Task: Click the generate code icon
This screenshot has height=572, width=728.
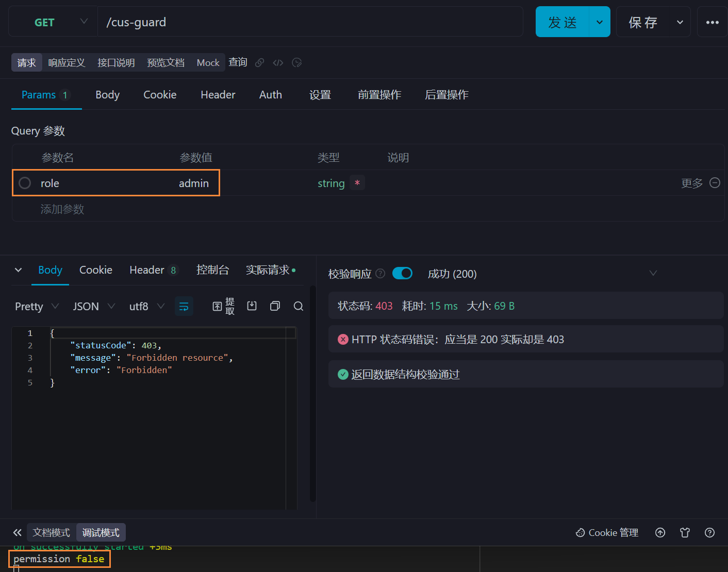Action: click(278, 62)
